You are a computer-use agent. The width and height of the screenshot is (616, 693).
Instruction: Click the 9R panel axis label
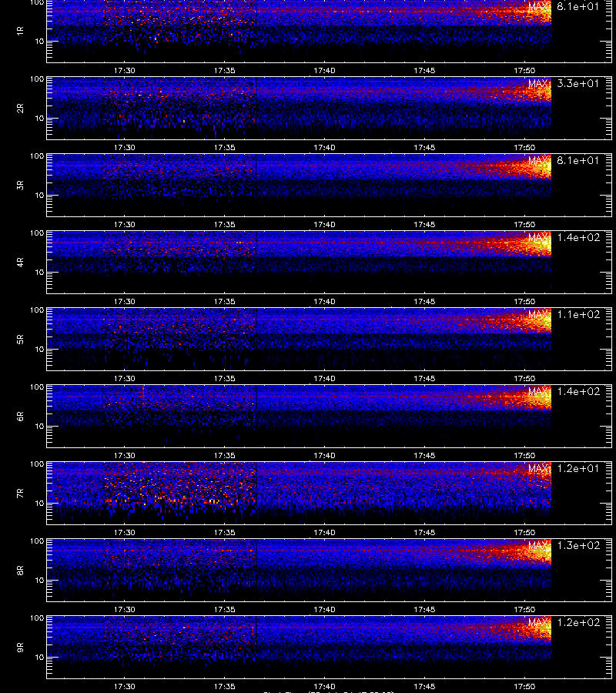click(x=20, y=648)
